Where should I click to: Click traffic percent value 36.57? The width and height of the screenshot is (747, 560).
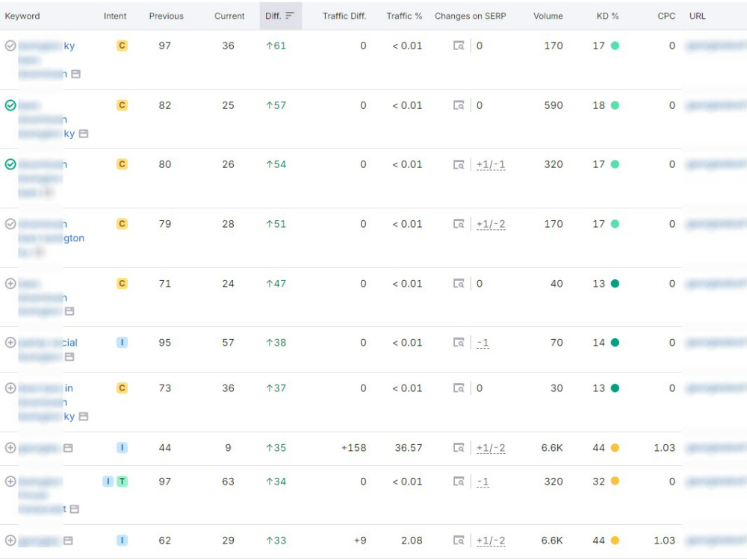[409, 447]
